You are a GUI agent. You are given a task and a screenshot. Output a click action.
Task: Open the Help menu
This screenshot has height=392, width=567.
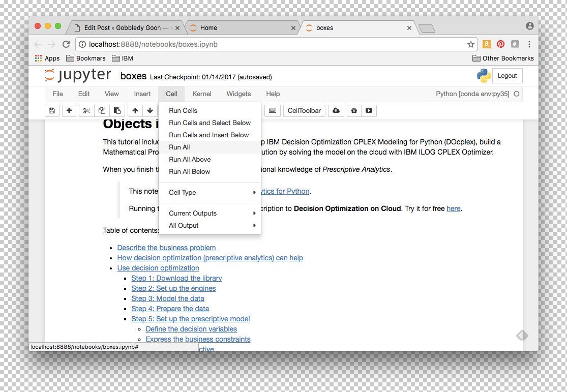click(273, 94)
